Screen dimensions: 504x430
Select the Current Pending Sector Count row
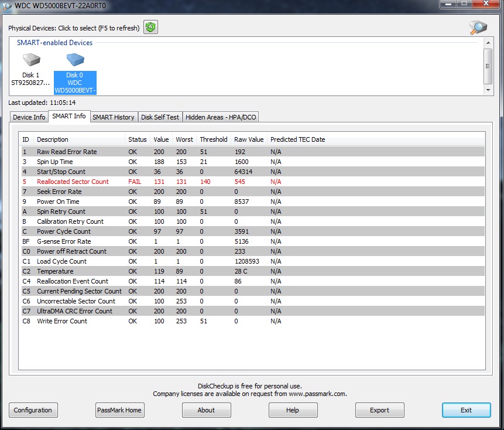253,291
